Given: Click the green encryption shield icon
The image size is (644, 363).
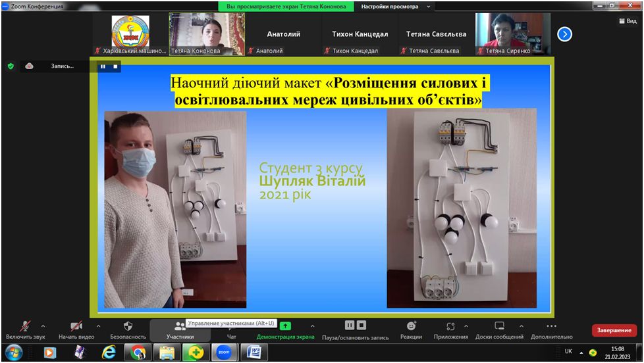Looking at the screenshot, I should pyautogui.click(x=11, y=66).
